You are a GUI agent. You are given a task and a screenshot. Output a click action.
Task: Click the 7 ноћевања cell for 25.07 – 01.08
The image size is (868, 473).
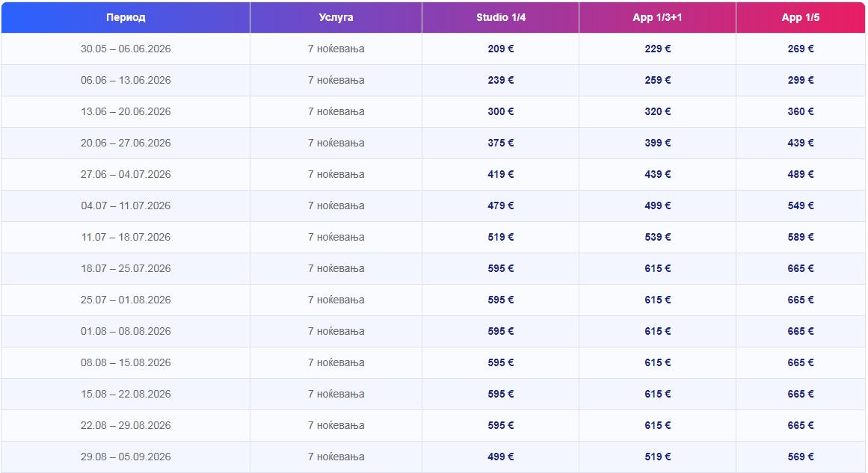(x=336, y=300)
